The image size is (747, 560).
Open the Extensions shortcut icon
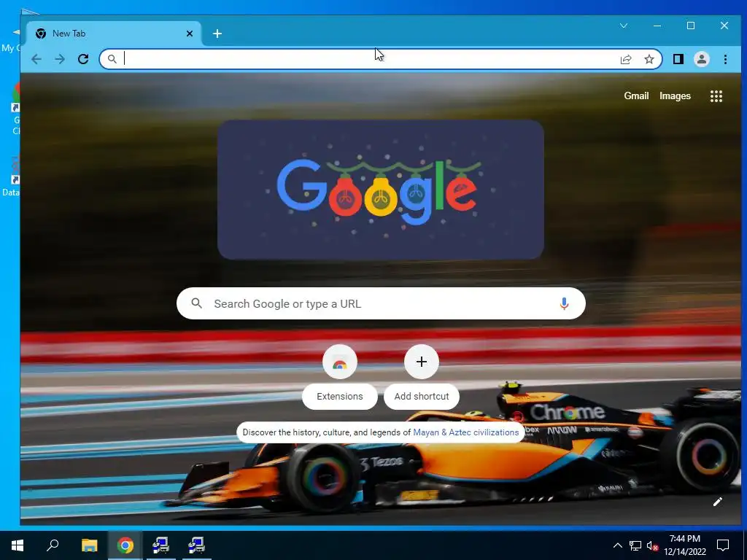click(x=340, y=362)
